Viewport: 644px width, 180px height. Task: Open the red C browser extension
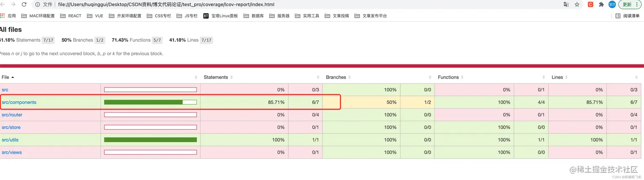point(590,4)
